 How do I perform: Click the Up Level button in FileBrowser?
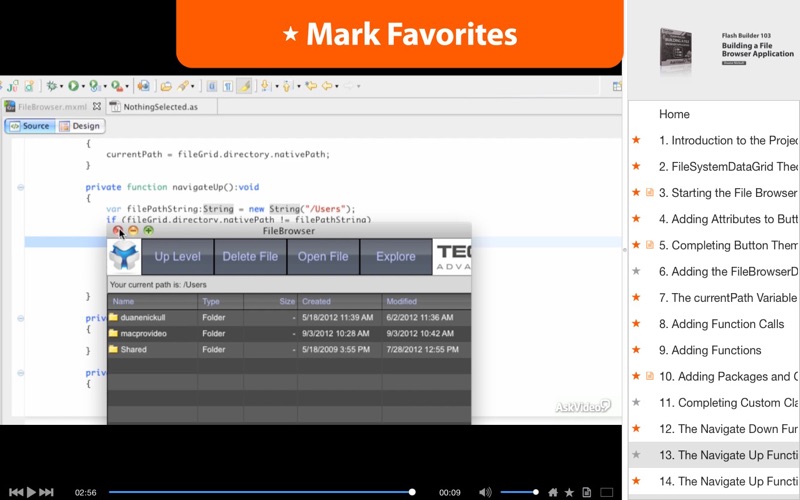pyautogui.click(x=178, y=257)
